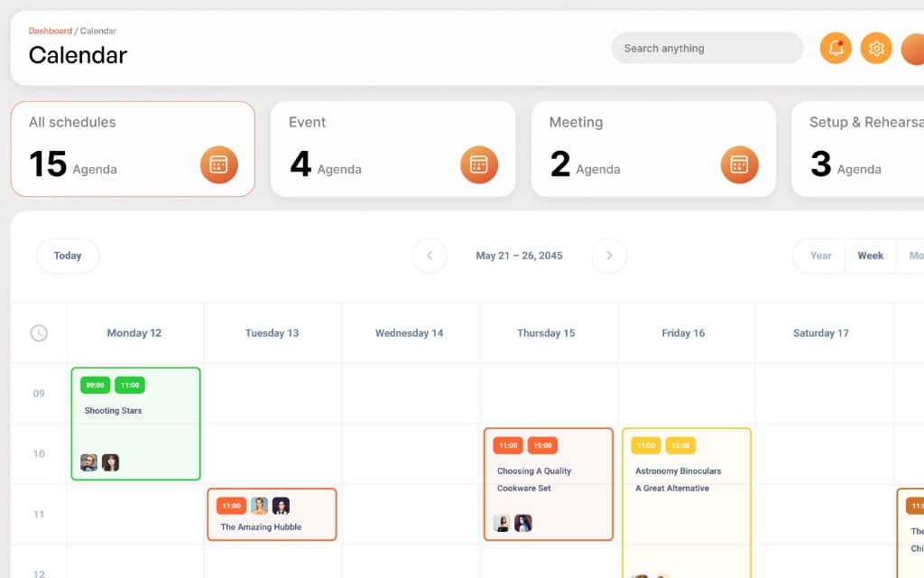
Task: Switch to the Year view tab
Action: coord(820,256)
